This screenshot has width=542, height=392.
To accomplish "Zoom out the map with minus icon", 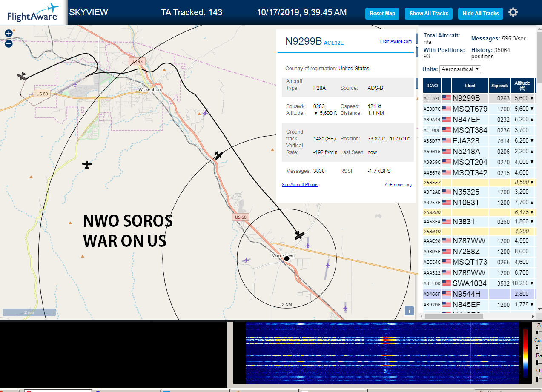I will 9,43.
